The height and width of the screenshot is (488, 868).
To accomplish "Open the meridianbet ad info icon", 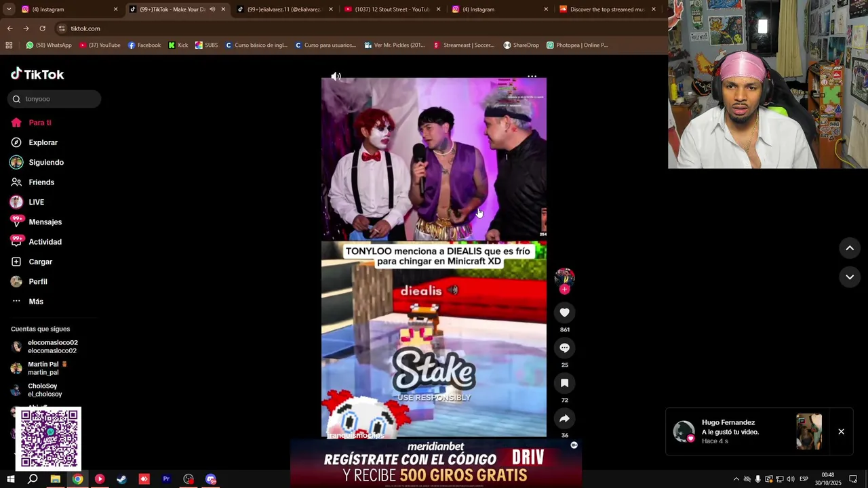I will click(x=574, y=445).
